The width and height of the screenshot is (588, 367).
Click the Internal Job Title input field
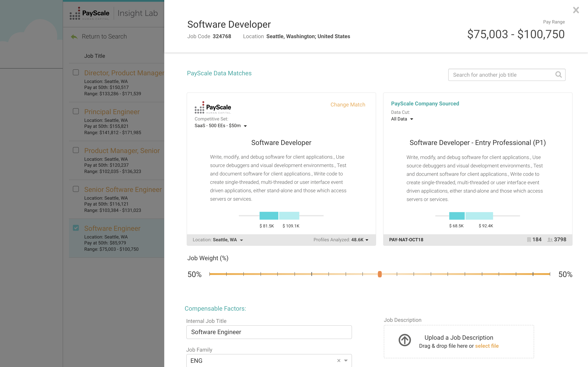tap(269, 332)
